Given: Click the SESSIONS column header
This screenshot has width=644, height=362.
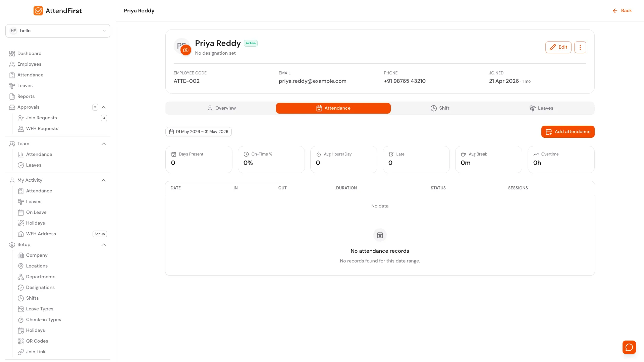Looking at the screenshot, I should click(518, 188).
